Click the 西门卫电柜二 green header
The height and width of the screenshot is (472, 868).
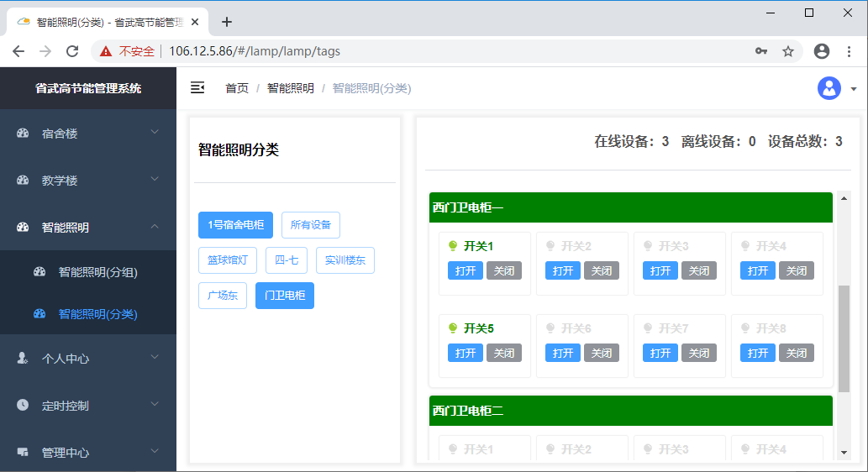(630, 411)
